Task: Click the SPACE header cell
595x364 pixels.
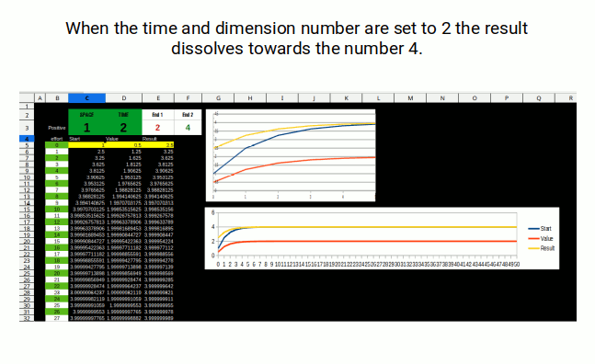Action: click(86, 115)
